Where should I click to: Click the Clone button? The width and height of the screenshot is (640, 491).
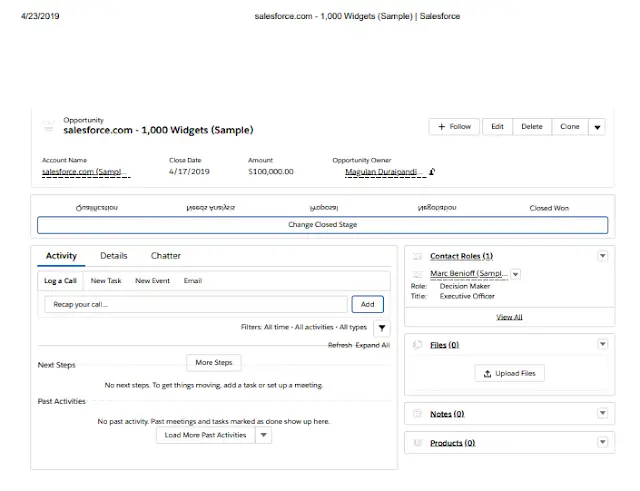click(570, 127)
